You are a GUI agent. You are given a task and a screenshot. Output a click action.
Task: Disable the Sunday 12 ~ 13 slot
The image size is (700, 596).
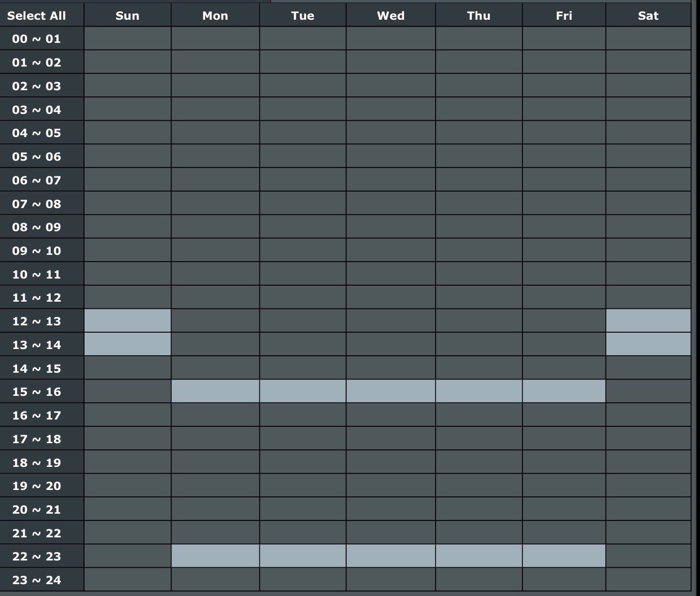pyautogui.click(x=127, y=321)
